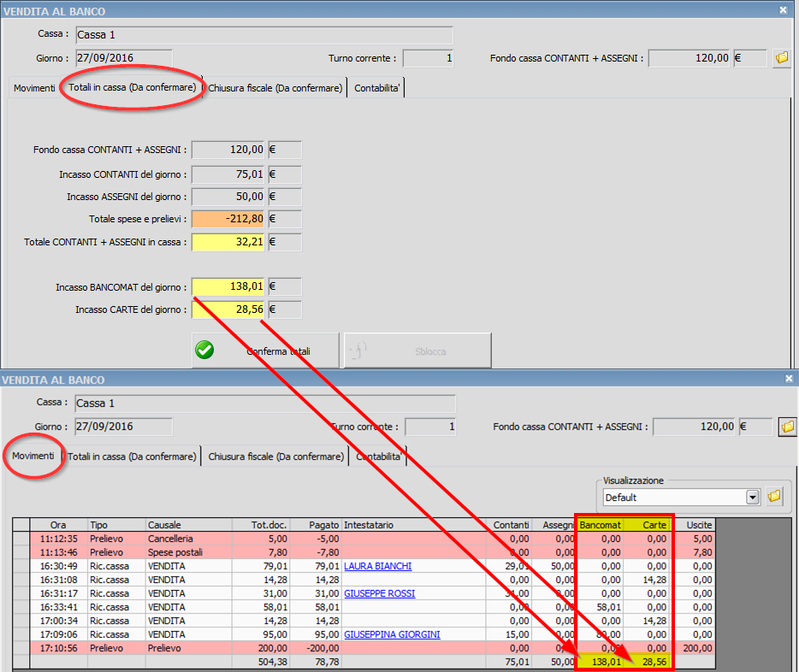This screenshot has width=799, height=672.
Task: Click folder icon beside Fondo cassa in upper window
Action: click(782, 58)
